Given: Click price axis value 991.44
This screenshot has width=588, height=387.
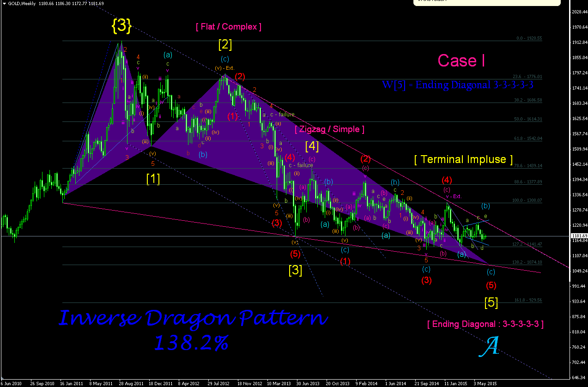Looking at the screenshot, I should tap(579, 286).
